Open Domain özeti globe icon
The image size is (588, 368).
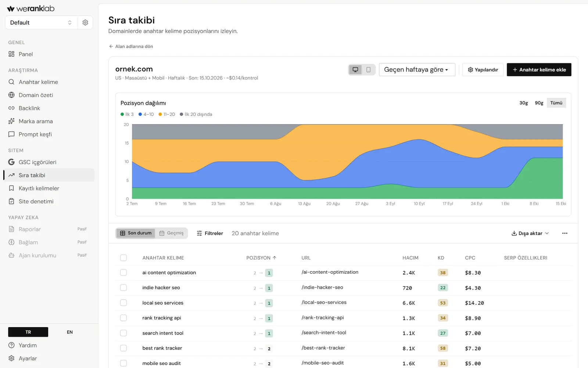[x=11, y=95]
